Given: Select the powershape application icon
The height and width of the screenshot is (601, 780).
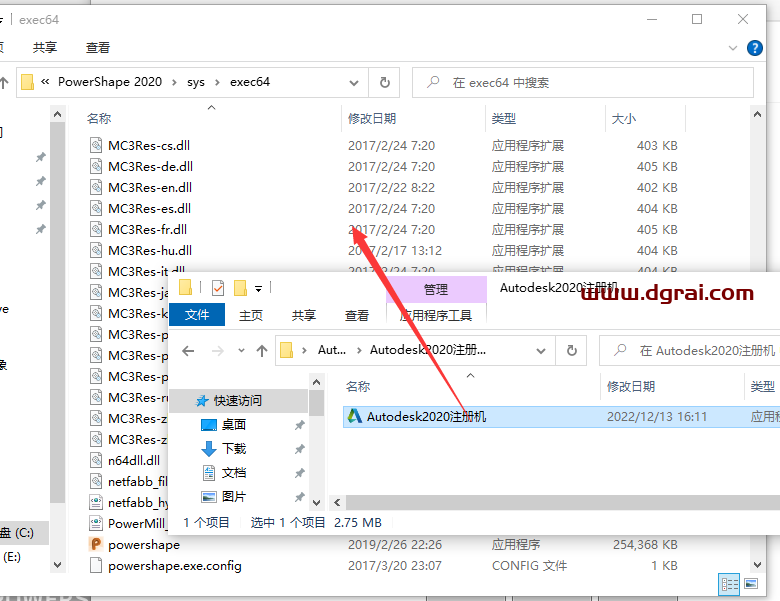Looking at the screenshot, I should pos(96,544).
